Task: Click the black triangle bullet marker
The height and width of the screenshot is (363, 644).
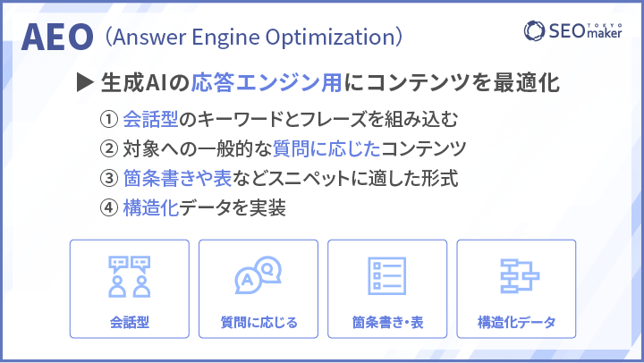Action: tap(85, 82)
